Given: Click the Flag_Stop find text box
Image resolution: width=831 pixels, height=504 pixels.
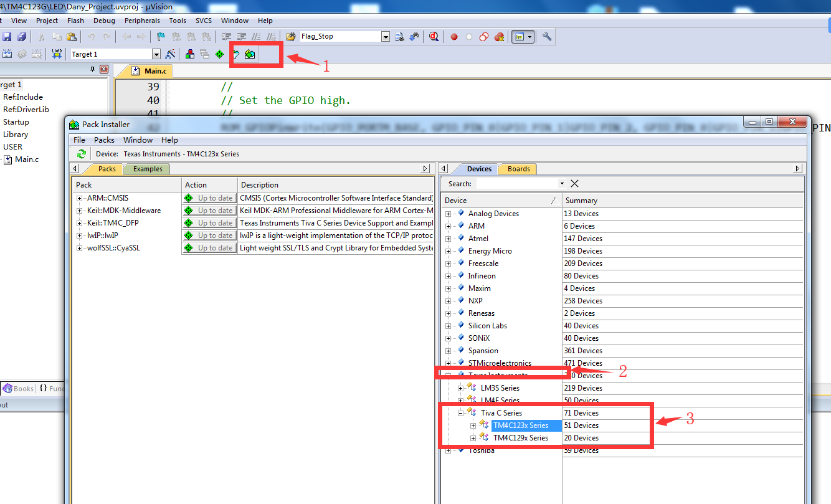Looking at the screenshot, I should pos(340,37).
